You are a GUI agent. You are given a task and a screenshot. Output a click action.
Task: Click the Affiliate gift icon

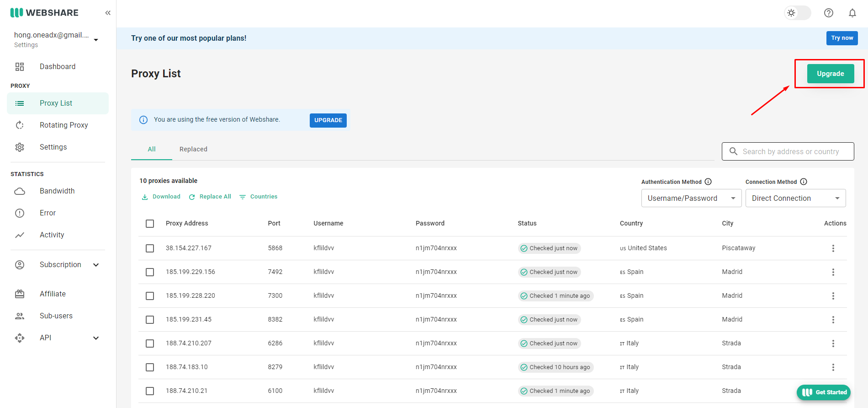(x=20, y=294)
